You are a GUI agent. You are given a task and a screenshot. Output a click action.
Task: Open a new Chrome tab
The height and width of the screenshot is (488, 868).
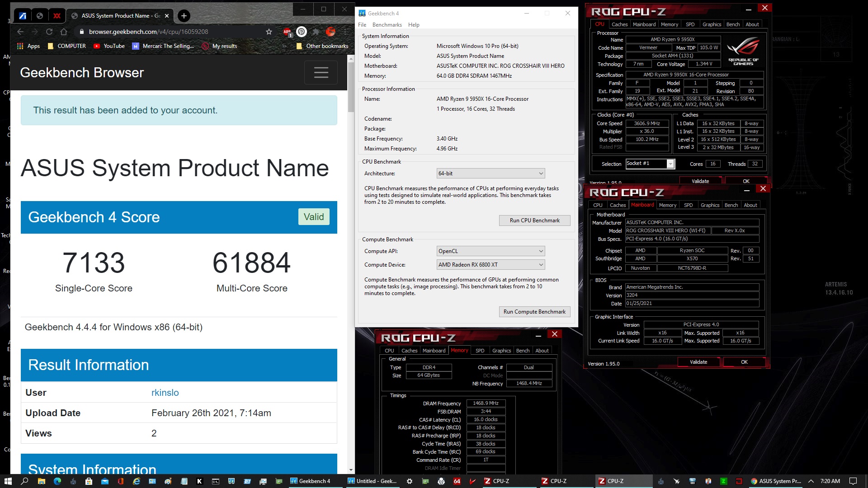click(x=184, y=16)
